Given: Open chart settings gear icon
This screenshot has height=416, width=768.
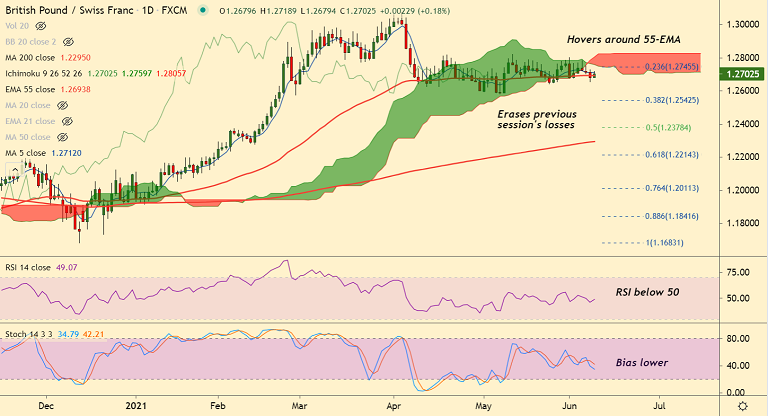Looking at the screenshot, I should click(743, 406).
